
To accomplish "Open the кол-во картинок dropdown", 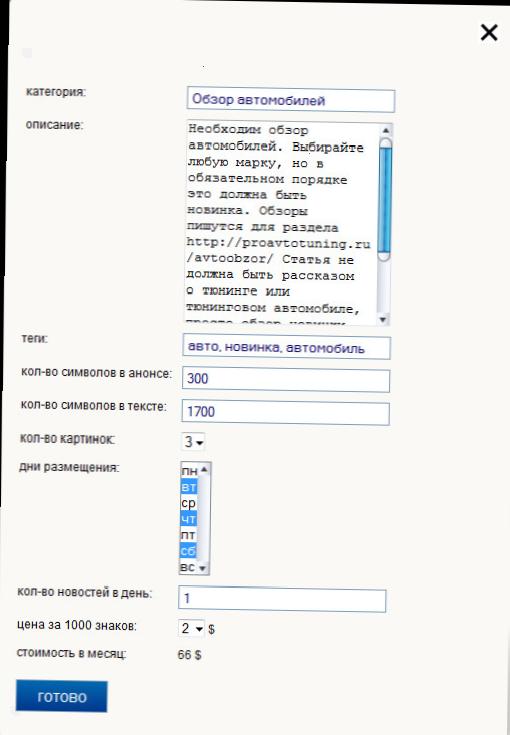I will click(193, 442).
